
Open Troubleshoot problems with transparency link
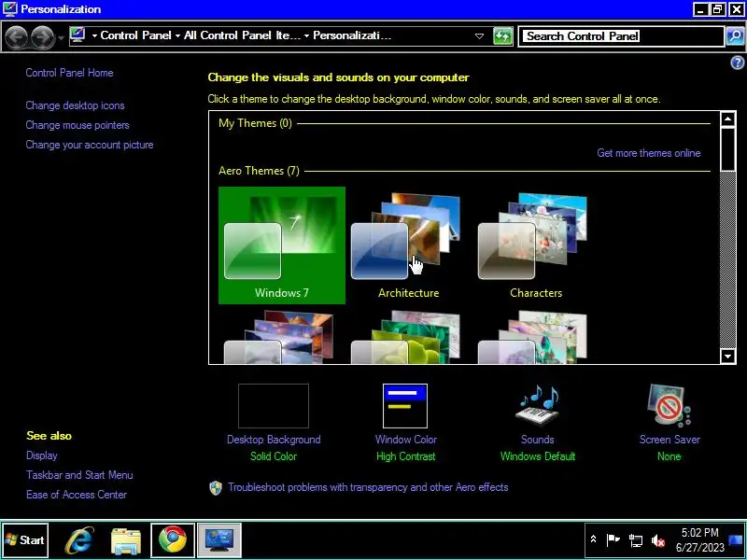point(368,487)
